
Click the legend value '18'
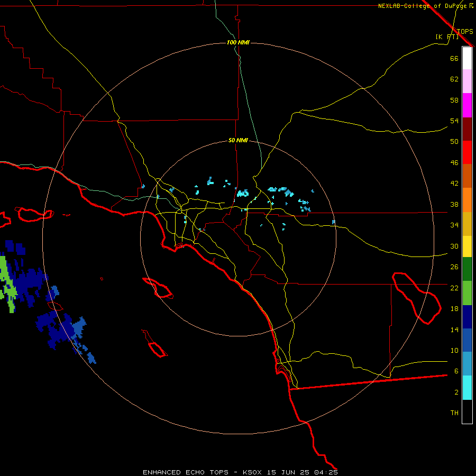click(x=454, y=309)
